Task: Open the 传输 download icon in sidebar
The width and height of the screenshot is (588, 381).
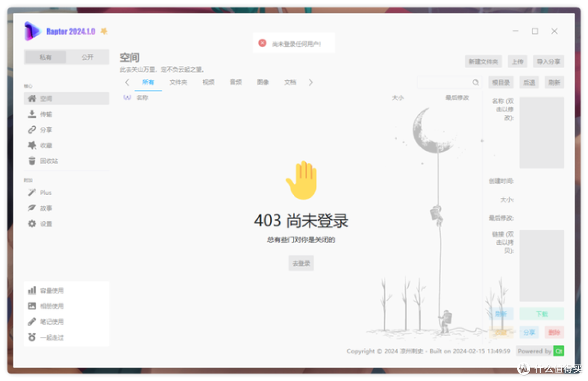Action: [x=32, y=114]
